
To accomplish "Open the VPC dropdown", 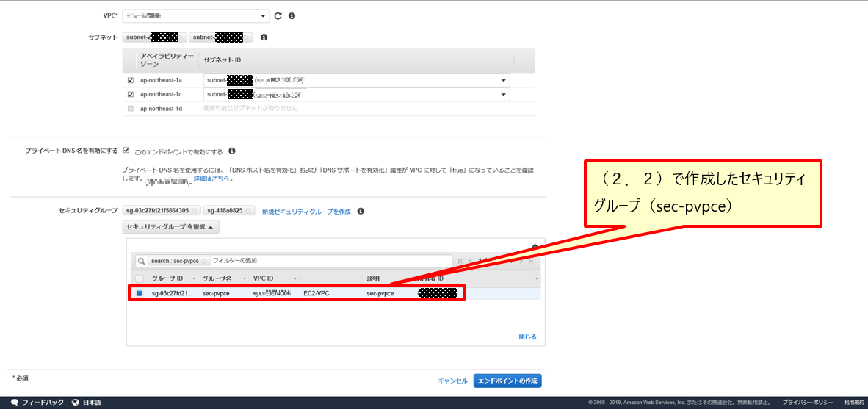I will point(264,15).
